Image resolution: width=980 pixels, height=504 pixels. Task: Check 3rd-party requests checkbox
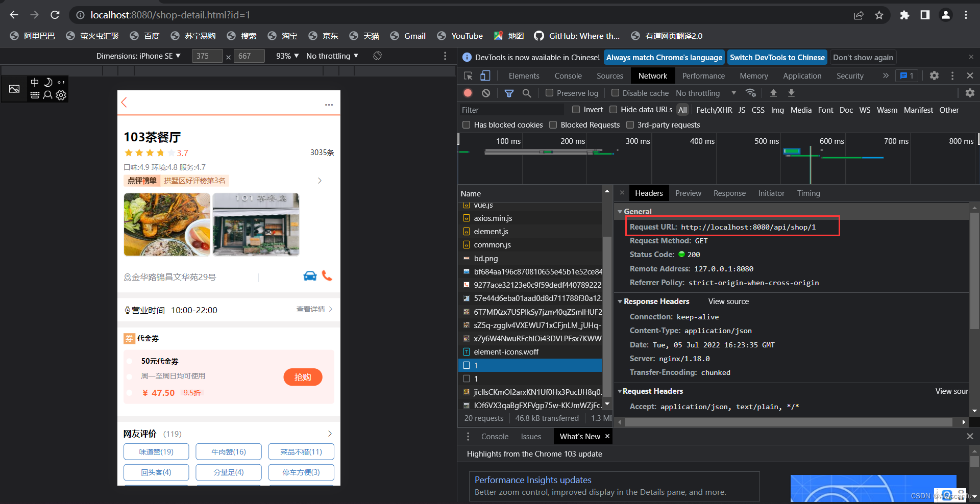tap(630, 124)
